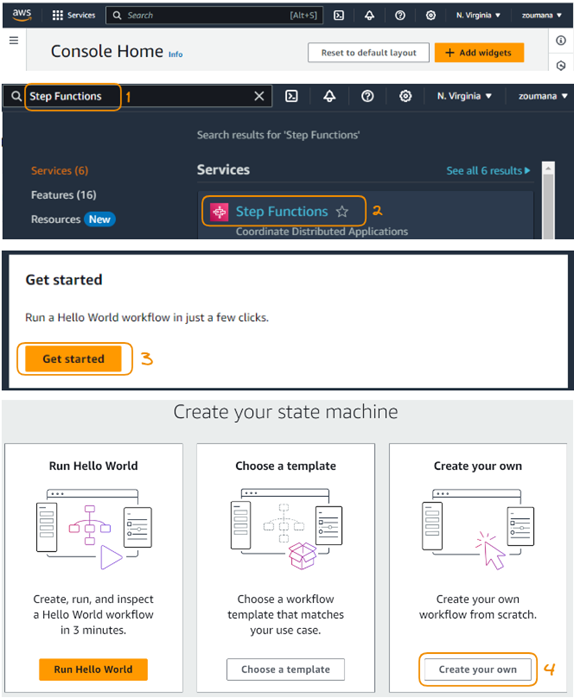Open bell icon in search results bar
Screen dimensions: 575x699
click(x=329, y=96)
